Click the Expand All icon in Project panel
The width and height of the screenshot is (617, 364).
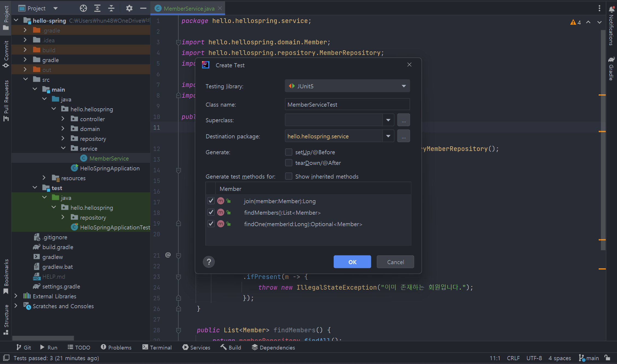point(97,8)
